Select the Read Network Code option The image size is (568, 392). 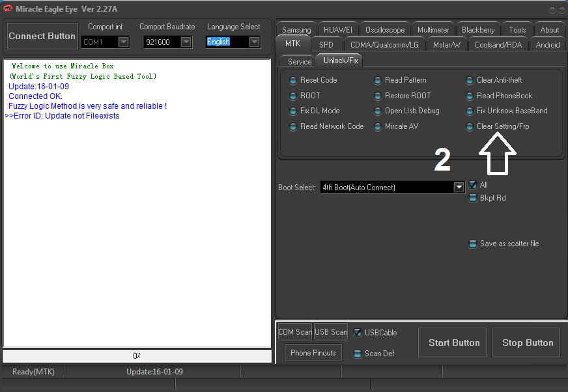[x=327, y=126]
